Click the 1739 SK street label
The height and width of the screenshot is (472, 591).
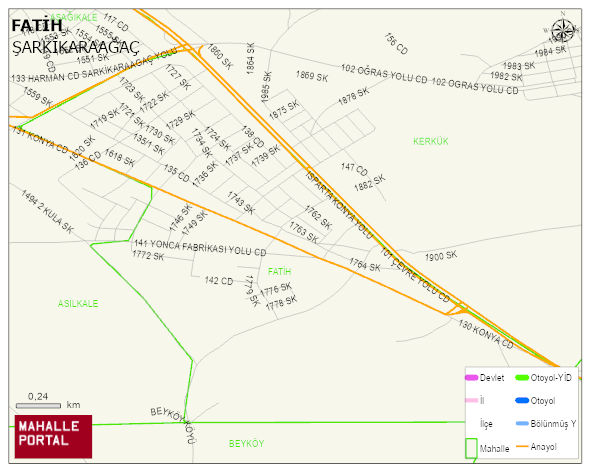coord(266,156)
